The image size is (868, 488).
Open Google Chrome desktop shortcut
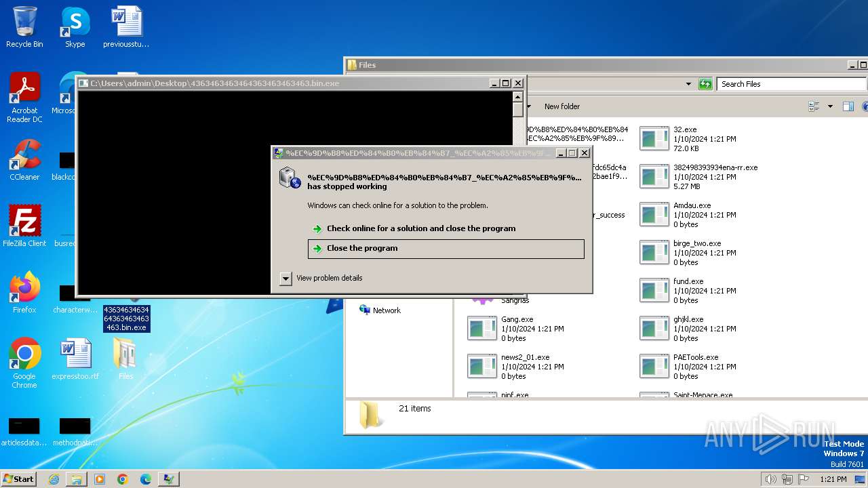[24, 363]
